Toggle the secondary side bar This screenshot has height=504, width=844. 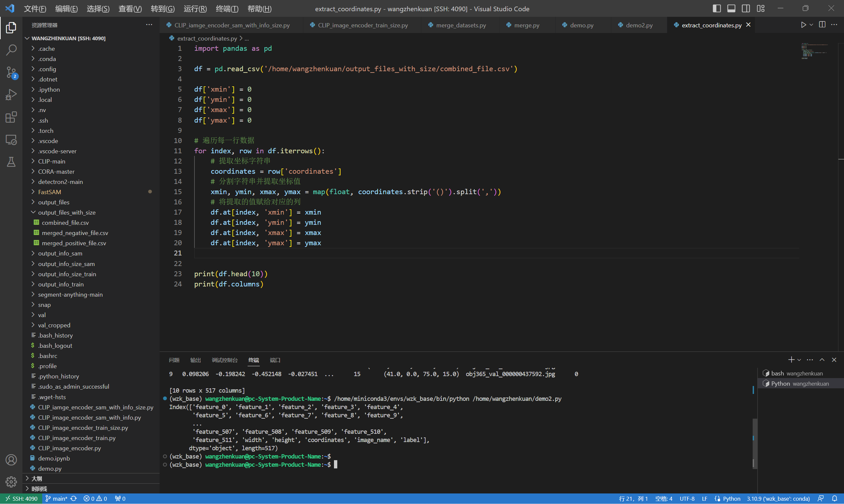pyautogui.click(x=746, y=9)
